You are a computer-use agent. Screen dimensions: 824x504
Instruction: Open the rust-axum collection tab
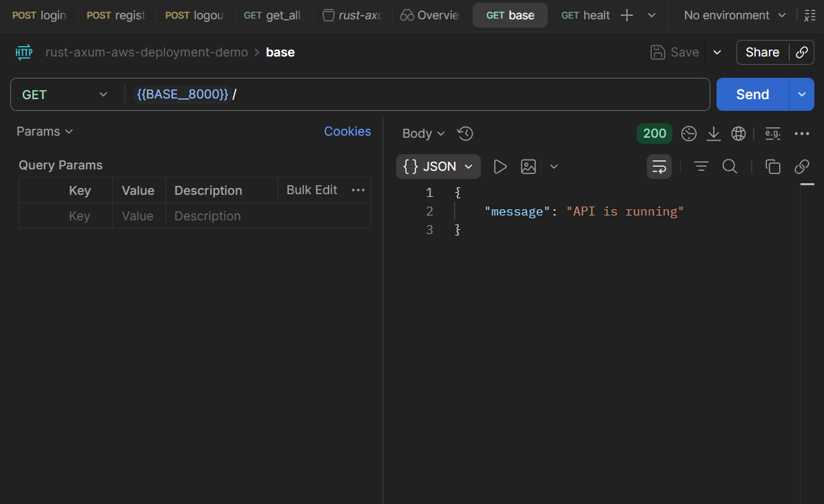tap(352, 15)
